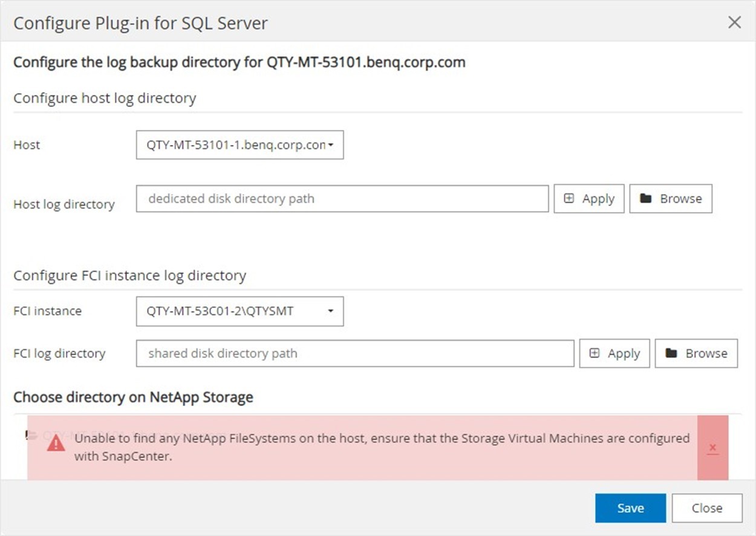This screenshot has width=756, height=536.
Task: Save the plug-in configuration
Action: [630, 508]
